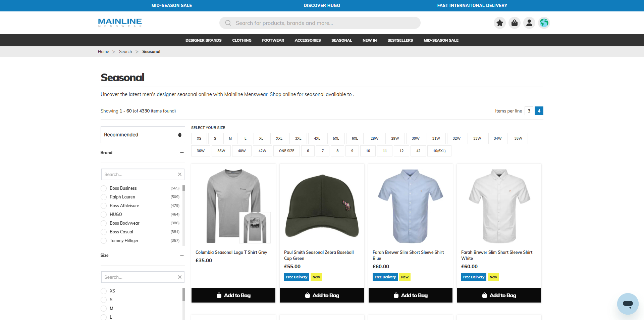This screenshot has height=320, width=644.
Task: Set items per line to 3
Action: (x=529, y=111)
